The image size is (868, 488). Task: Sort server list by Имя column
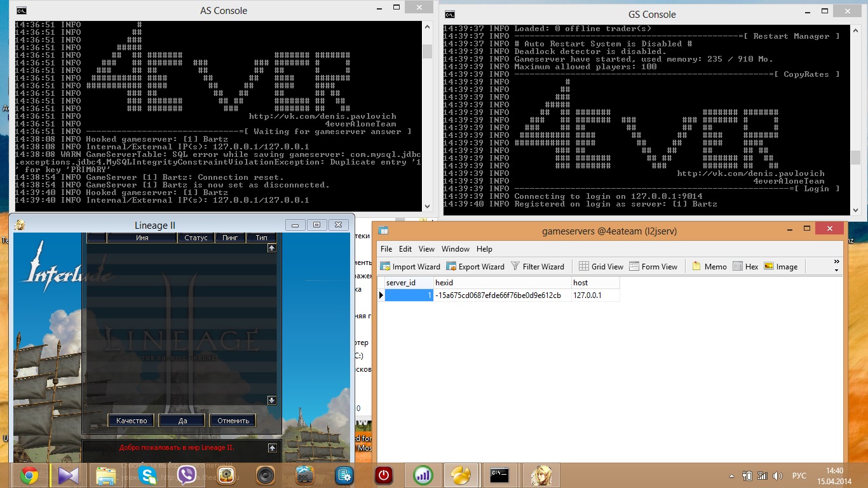[x=142, y=238]
